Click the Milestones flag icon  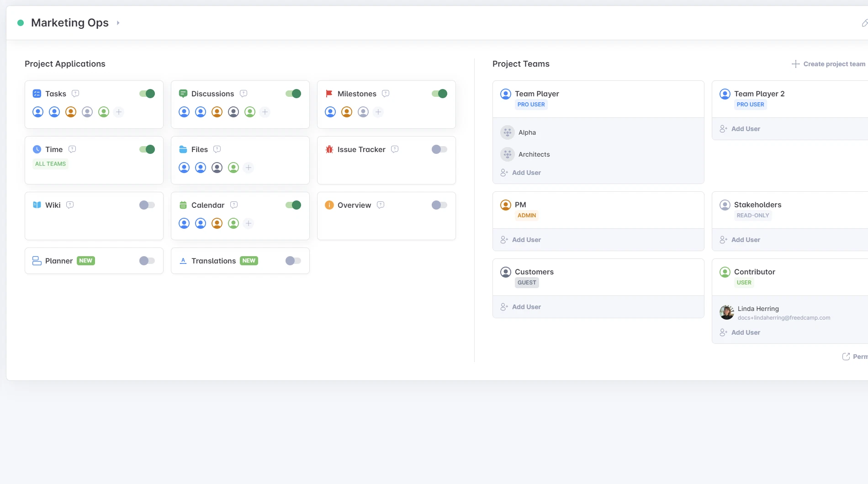(x=328, y=93)
